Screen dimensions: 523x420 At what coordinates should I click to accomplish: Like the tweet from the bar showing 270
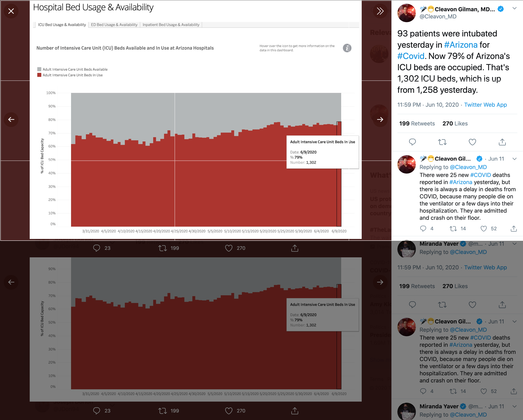(229, 248)
